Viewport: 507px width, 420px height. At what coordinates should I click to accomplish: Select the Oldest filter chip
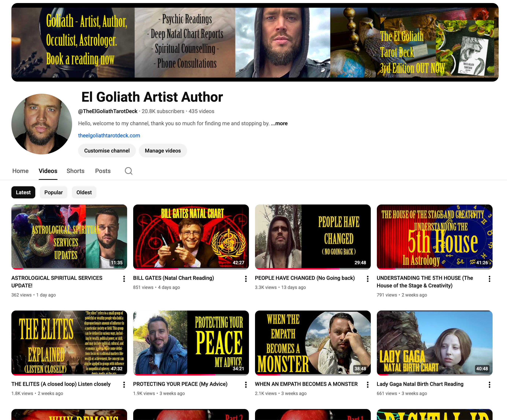[x=84, y=192]
